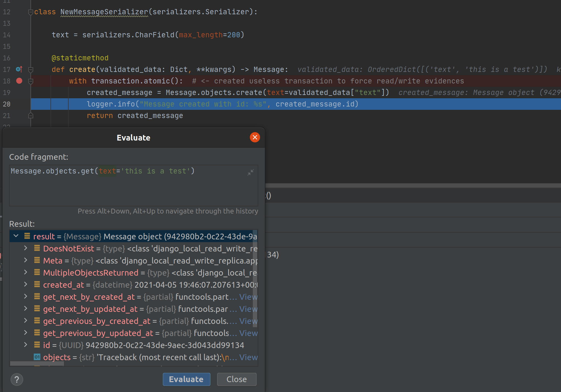Click the fold end marker on line 21
This screenshot has height=392, width=561.
(31, 116)
